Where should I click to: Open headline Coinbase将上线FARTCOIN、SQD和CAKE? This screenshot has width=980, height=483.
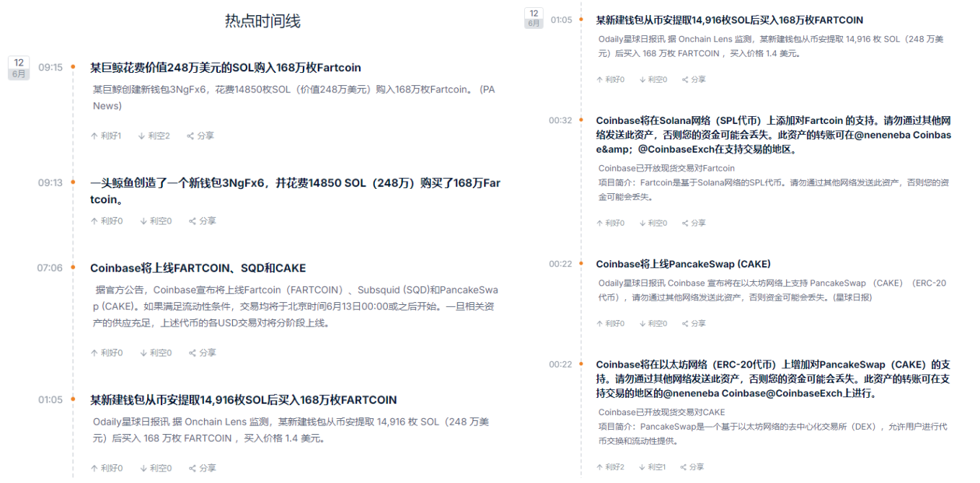coord(198,268)
